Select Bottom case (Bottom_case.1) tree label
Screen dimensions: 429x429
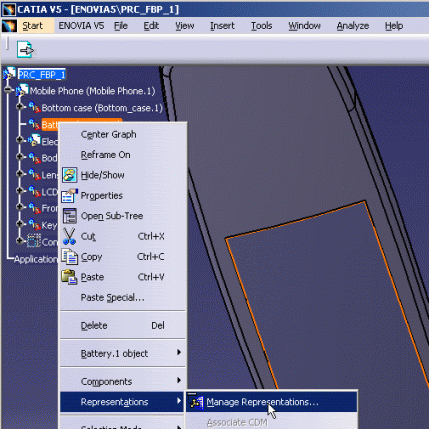point(102,108)
